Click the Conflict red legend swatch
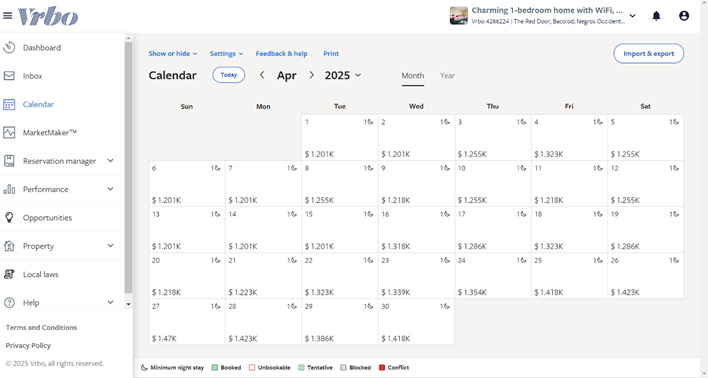This screenshot has width=708, height=378. [382, 368]
